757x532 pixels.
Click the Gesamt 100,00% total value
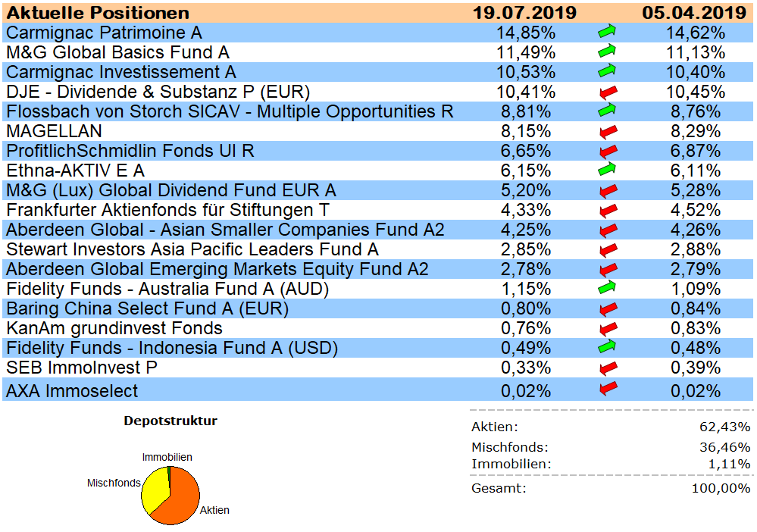click(720, 488)
